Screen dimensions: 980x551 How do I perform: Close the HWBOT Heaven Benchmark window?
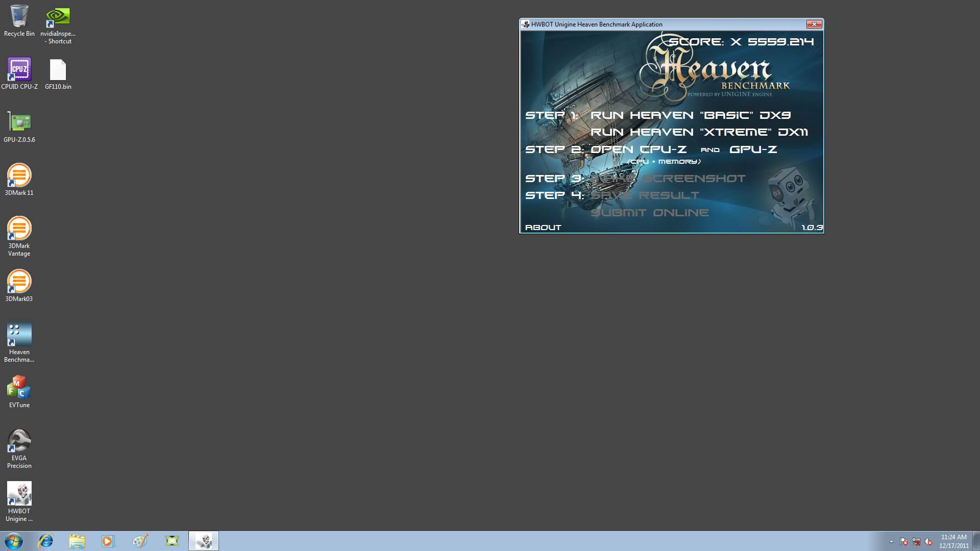pos(814,24)
